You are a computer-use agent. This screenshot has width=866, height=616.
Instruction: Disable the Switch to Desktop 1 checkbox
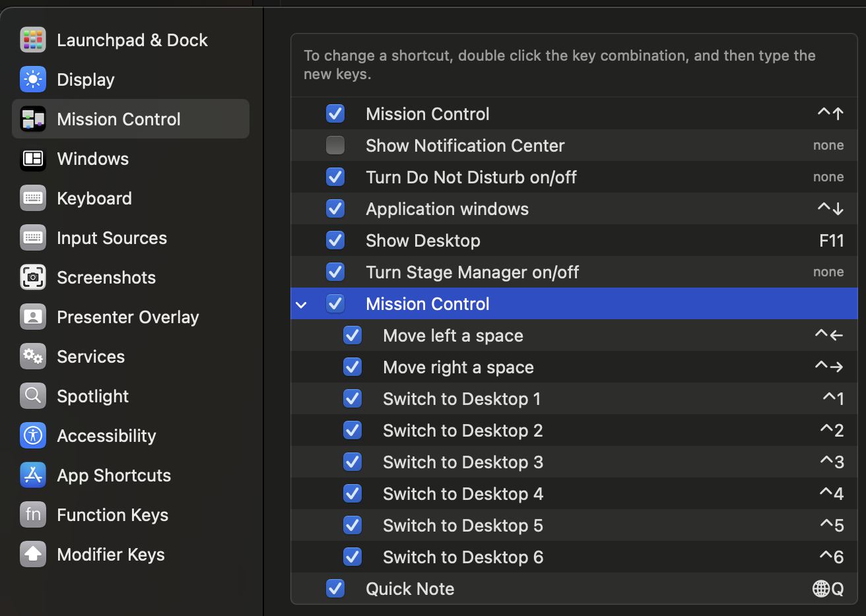352,398
